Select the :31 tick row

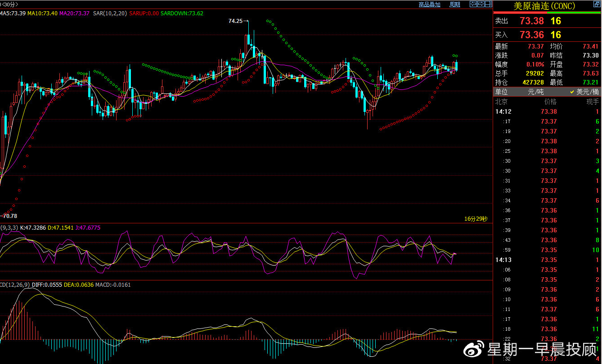pos(548,181)
